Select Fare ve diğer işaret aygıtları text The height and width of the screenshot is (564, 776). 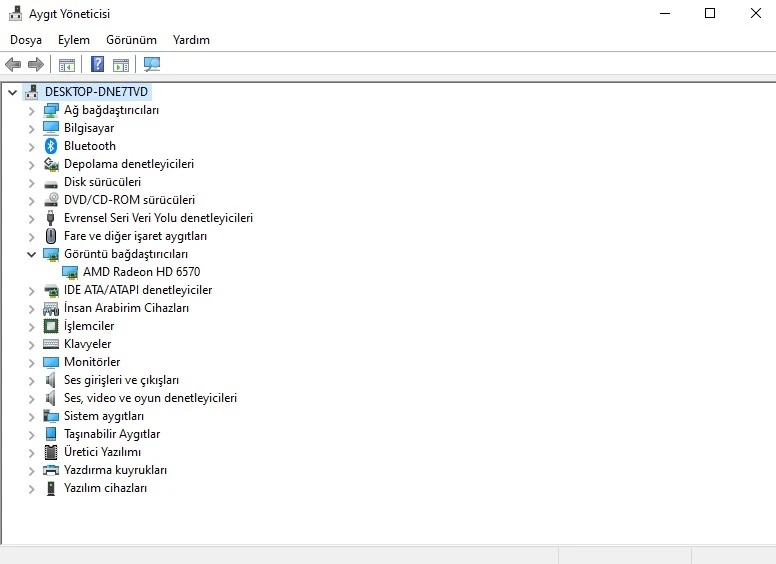(135, 236)
